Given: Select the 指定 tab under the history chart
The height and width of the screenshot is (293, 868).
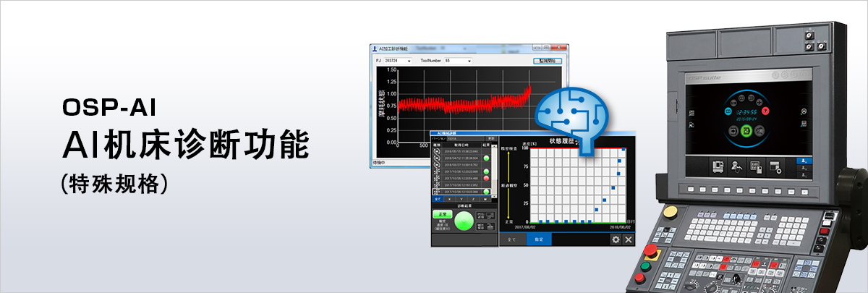Looking at the screenshot, I should coord(539,239).
